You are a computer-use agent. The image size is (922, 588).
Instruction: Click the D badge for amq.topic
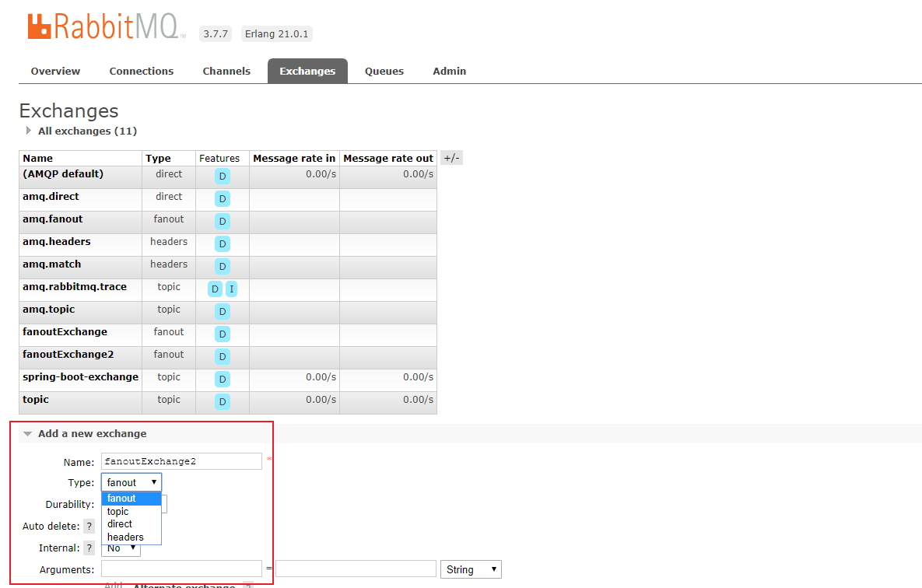[223, 312]
